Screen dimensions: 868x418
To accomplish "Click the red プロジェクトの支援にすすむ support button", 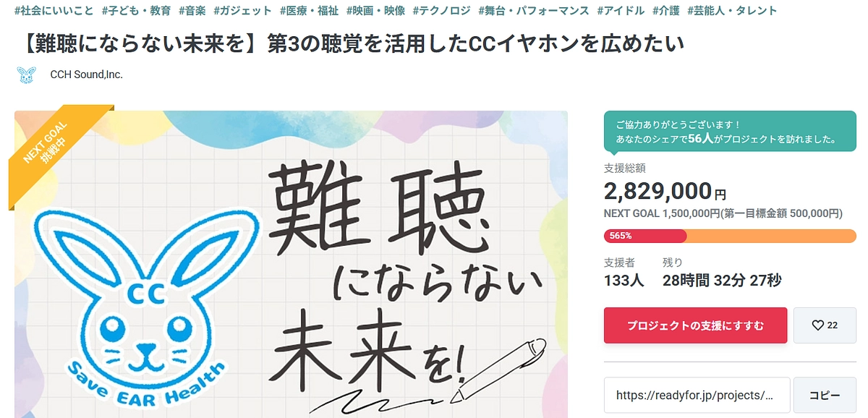I will pos(695,325).
